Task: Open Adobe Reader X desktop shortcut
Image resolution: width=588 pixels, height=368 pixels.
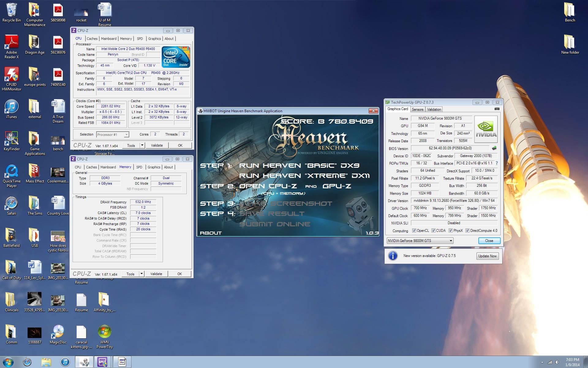Action: 11,47
